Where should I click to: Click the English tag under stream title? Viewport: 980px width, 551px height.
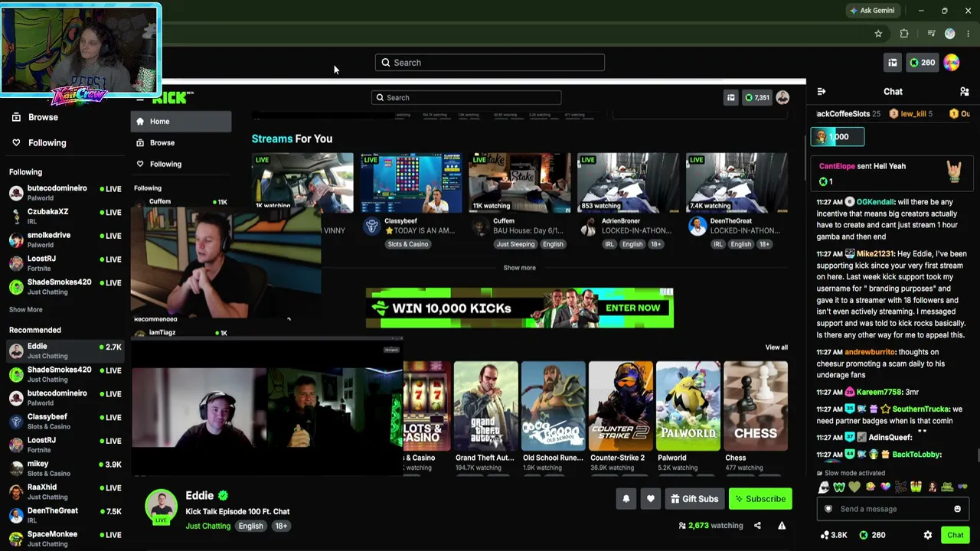click(x=250, y=526)
